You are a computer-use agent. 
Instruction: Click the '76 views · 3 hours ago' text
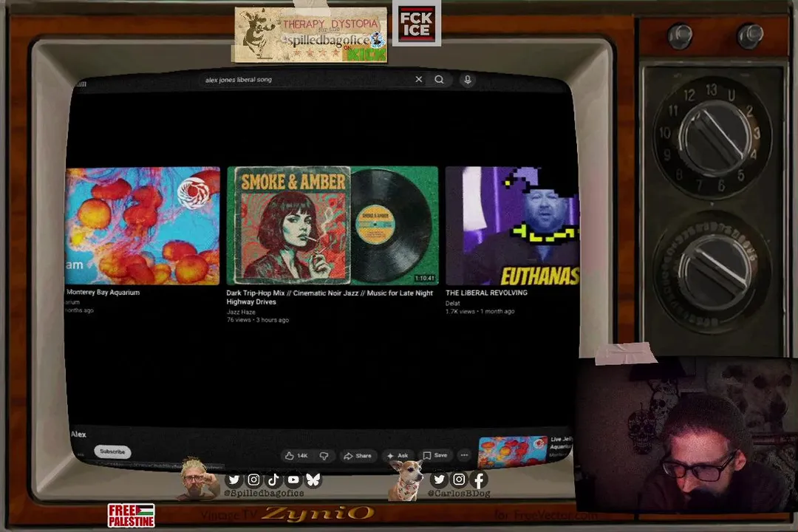(x=258, y=320)
